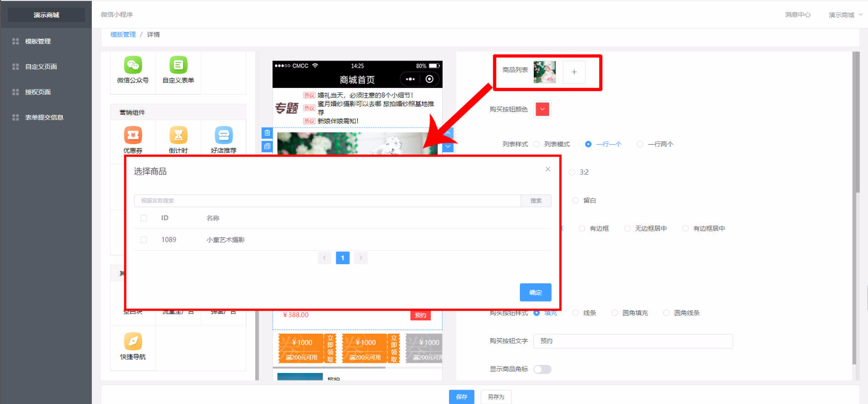The image size is (868, 404).
Task: Click the phone preview target circle icon
Action: (429, 79)
